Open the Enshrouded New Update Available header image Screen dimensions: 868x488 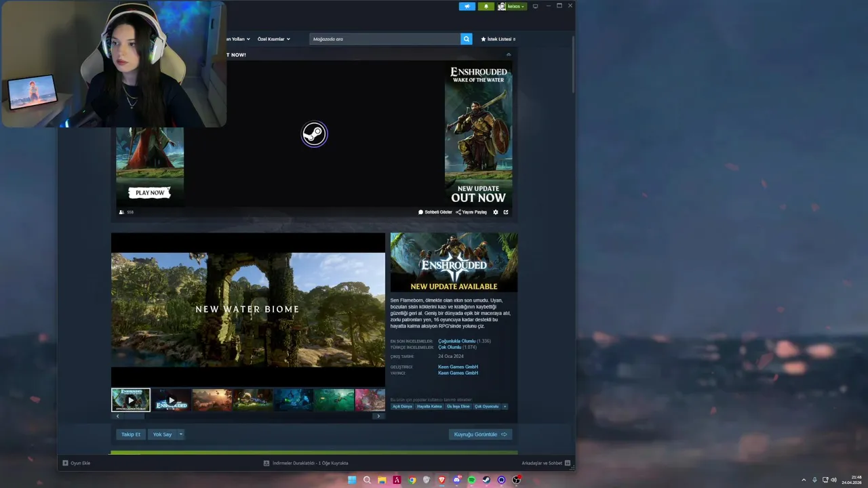pyautogui.click(x=454, y=262)
